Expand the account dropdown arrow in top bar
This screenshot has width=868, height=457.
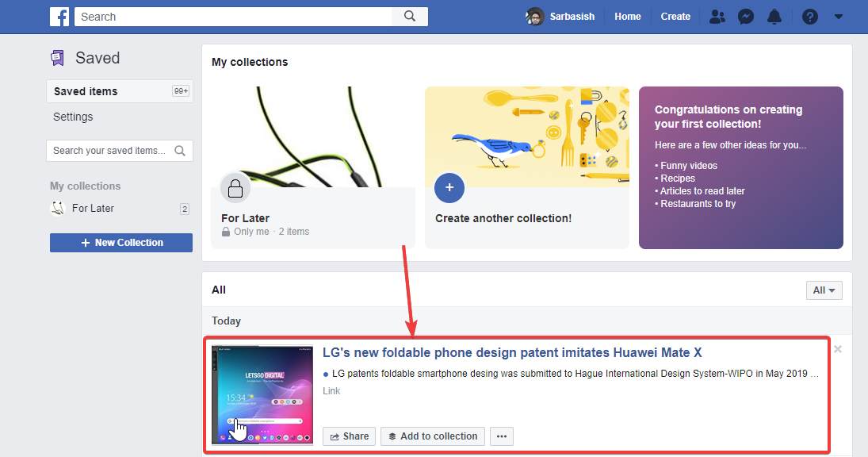839,17
